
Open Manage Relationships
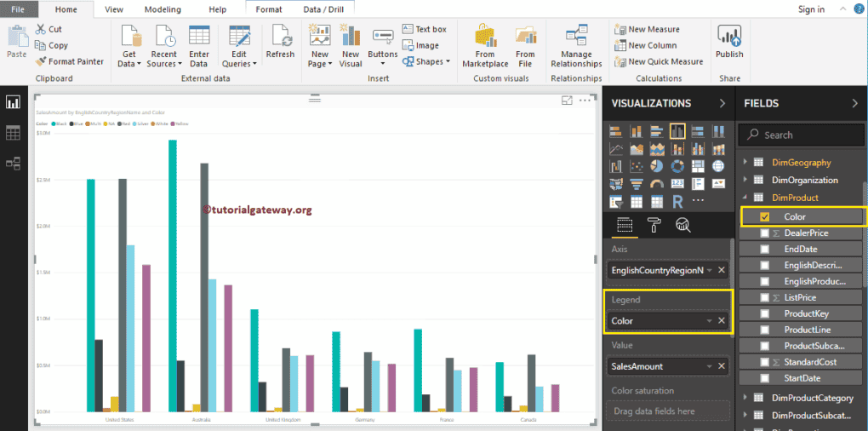[576, 46]
